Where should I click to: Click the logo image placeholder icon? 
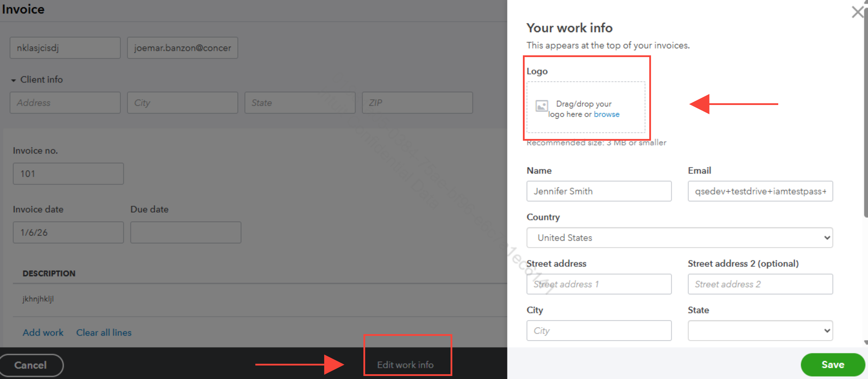point(541,106)
